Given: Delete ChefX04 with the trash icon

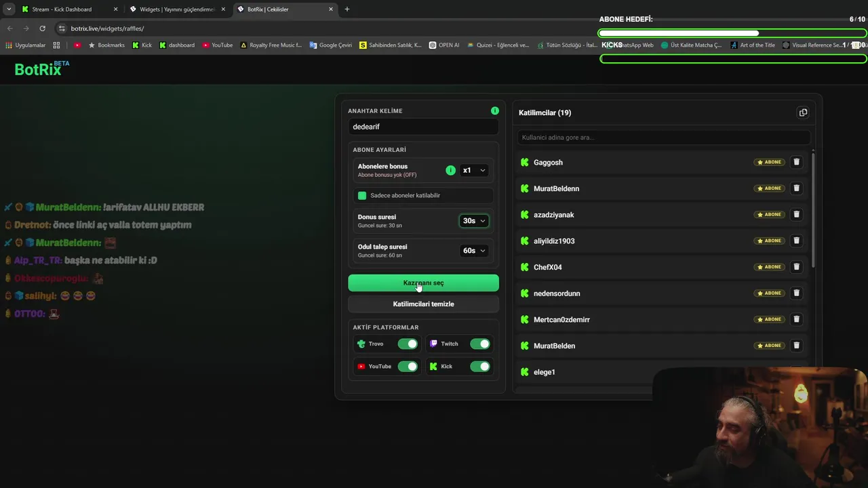Looking at the screenshot, I should (x=797, y=267).
